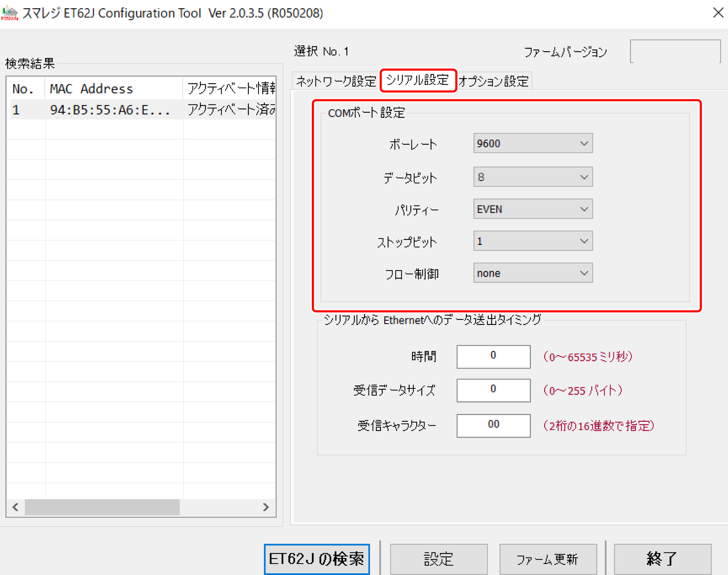Expand the ストップビット dropdown showing 1
Viewport: 728px width, 575px height.
tap(532, 241)
